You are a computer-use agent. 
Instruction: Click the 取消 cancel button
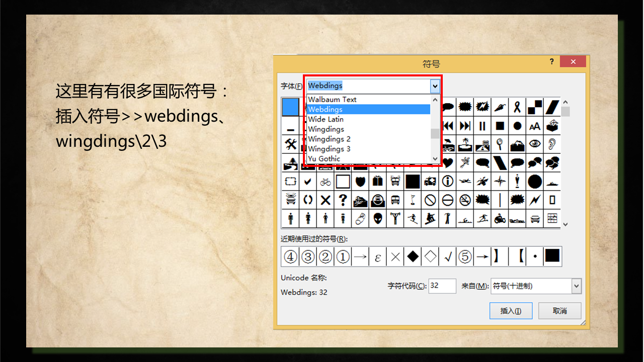tap(560, 311)
